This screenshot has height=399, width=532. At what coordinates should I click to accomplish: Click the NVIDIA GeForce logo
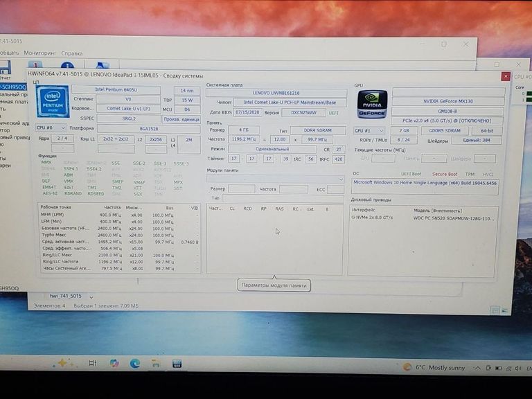371,104
